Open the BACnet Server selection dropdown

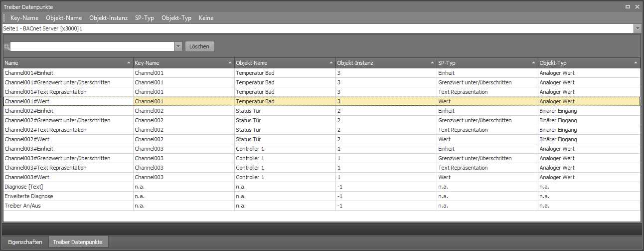638,29
